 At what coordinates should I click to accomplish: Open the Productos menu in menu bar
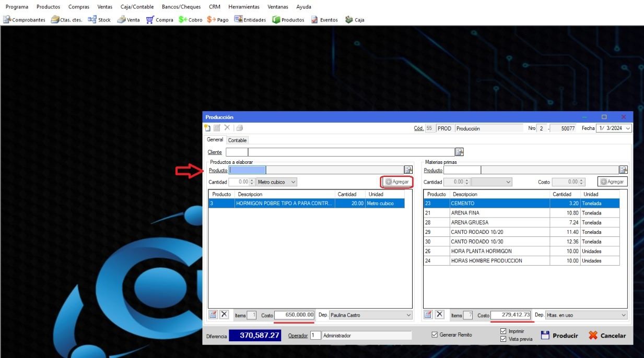48,7
